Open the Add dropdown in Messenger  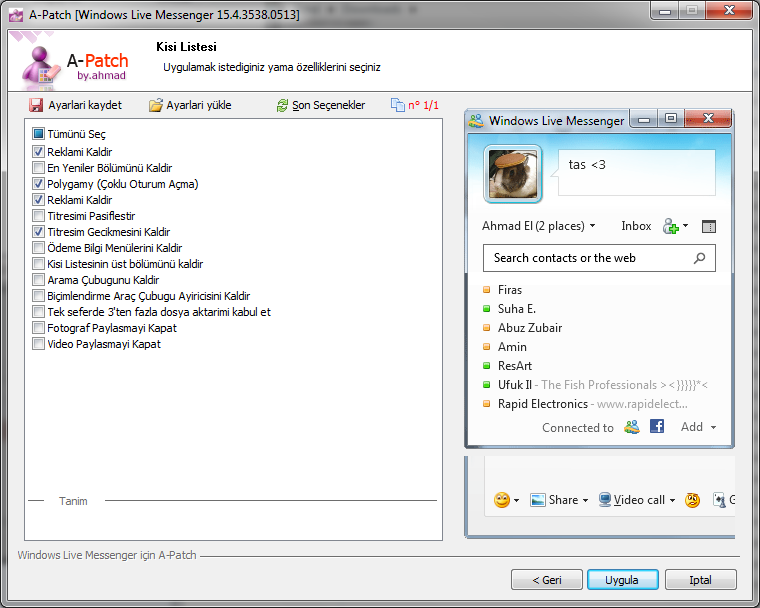pos(698,427)
